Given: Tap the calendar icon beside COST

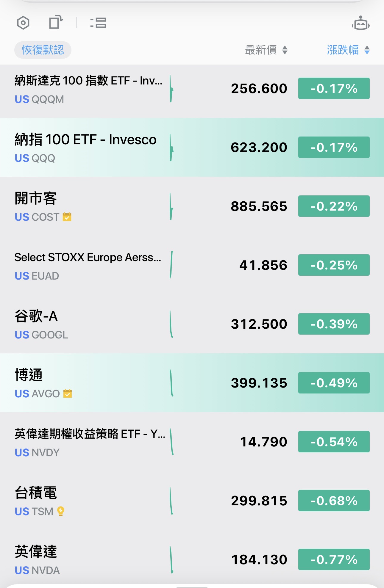Looking at the screenshot, I should click(x=67, y=217).
